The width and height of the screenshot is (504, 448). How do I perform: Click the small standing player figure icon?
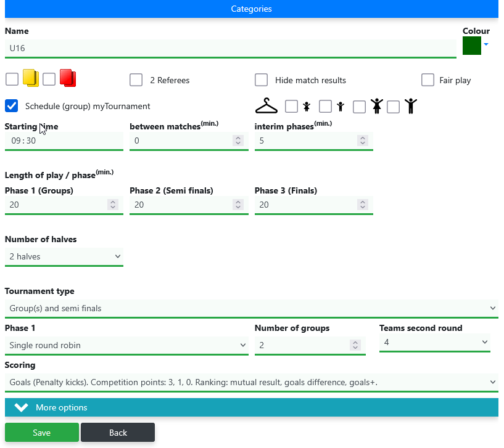coord(340,106)
